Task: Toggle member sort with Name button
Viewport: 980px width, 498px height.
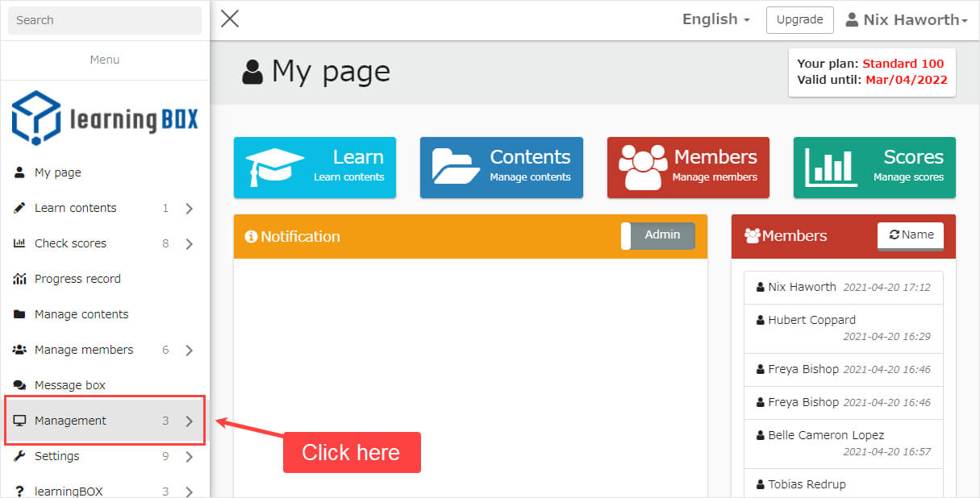Action: (x=910, y=235)
